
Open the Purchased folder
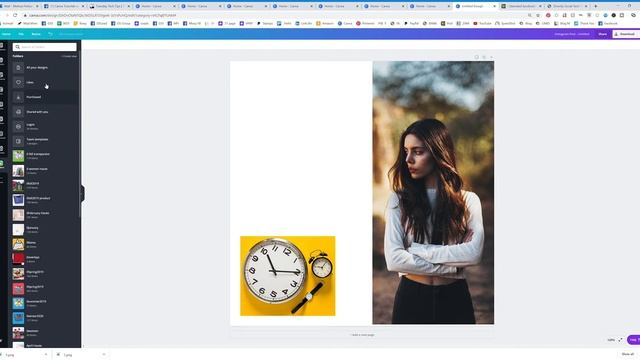[x=44, y=97]
